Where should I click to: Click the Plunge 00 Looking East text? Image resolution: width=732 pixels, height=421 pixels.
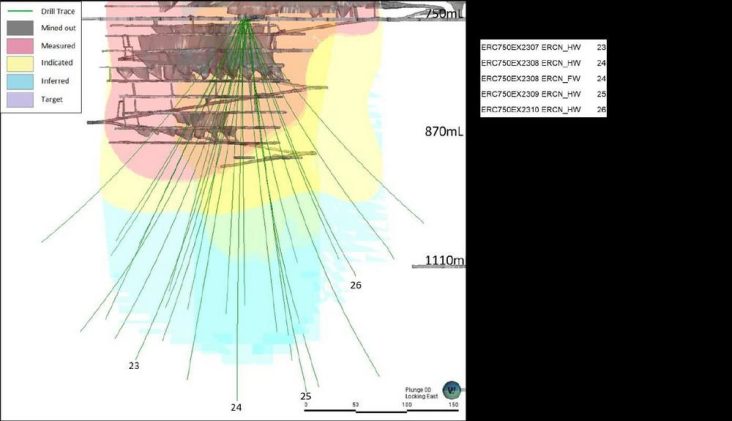tap(421, 393)
